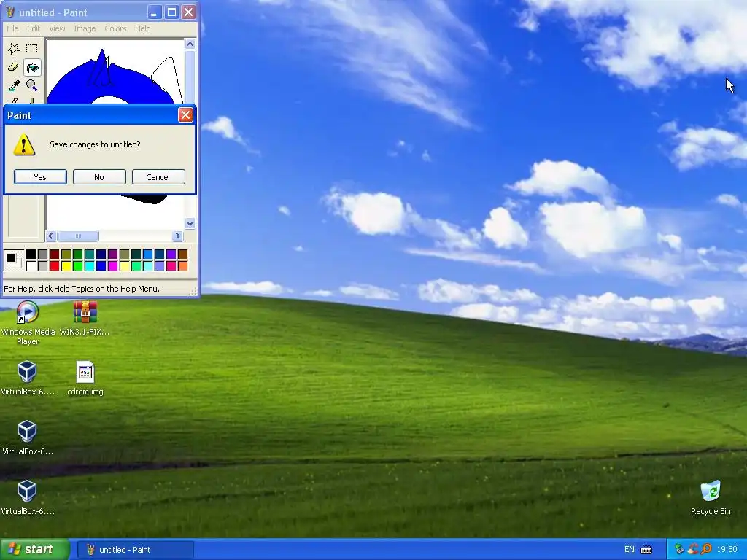Pick the lime green color swatch

tap(77, 265)
